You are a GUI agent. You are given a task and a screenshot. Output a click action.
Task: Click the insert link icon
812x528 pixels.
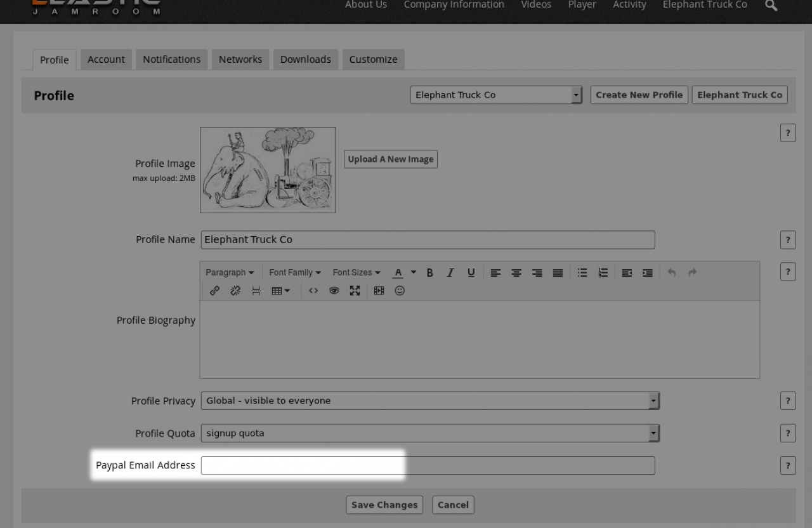point(214,291)
